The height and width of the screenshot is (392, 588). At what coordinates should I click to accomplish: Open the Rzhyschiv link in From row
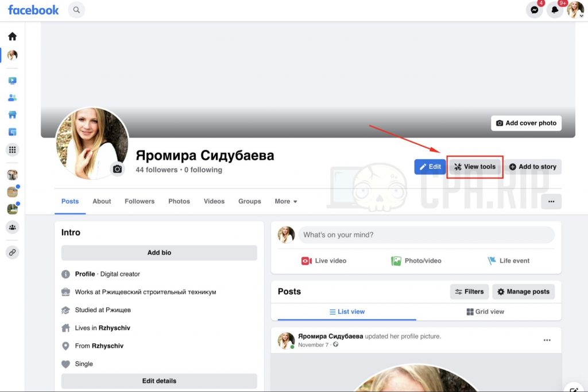(x=107, y=346)
